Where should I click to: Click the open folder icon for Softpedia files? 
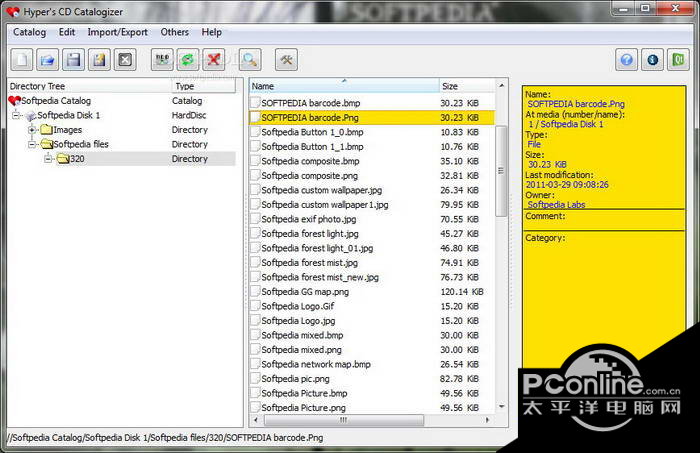(46, 144)
